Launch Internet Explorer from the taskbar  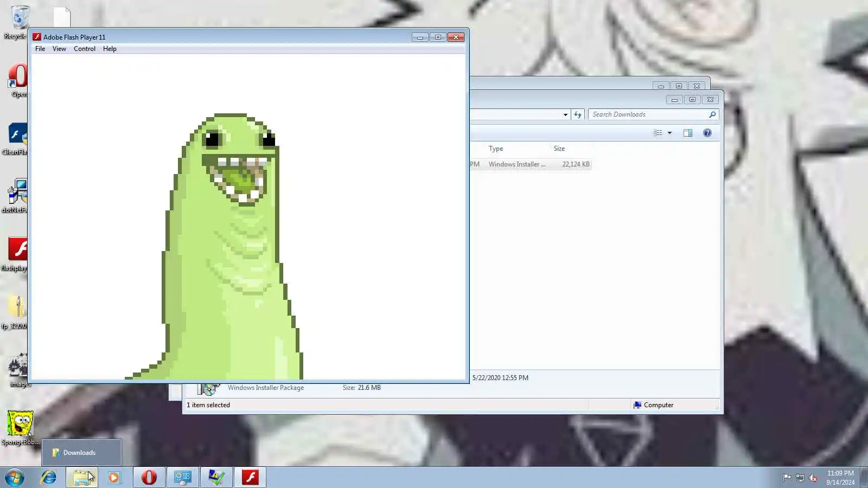point(49,477)
